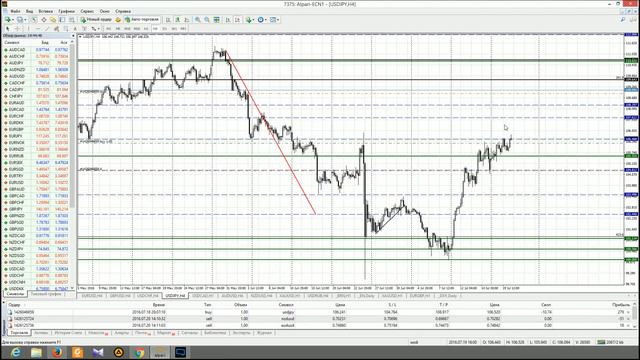
Task: Open the Журнал terminal tab
Action: click(x=264, y=333)
